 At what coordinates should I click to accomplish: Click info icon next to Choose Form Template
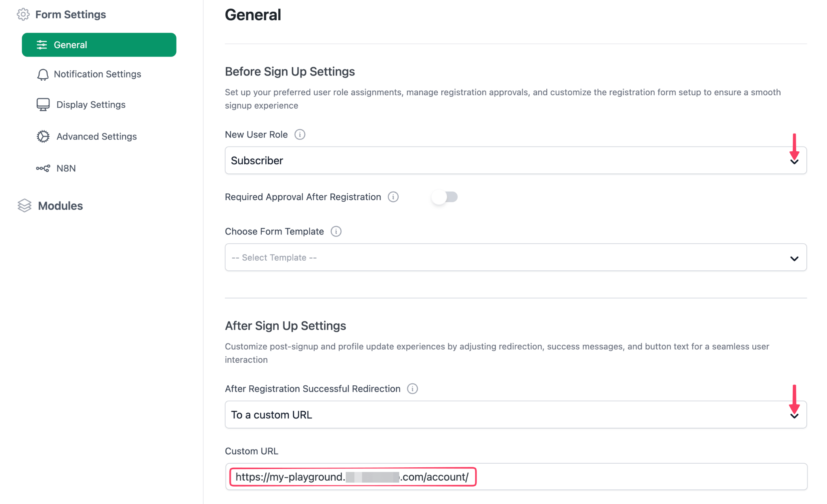click(x=336, y=231)
